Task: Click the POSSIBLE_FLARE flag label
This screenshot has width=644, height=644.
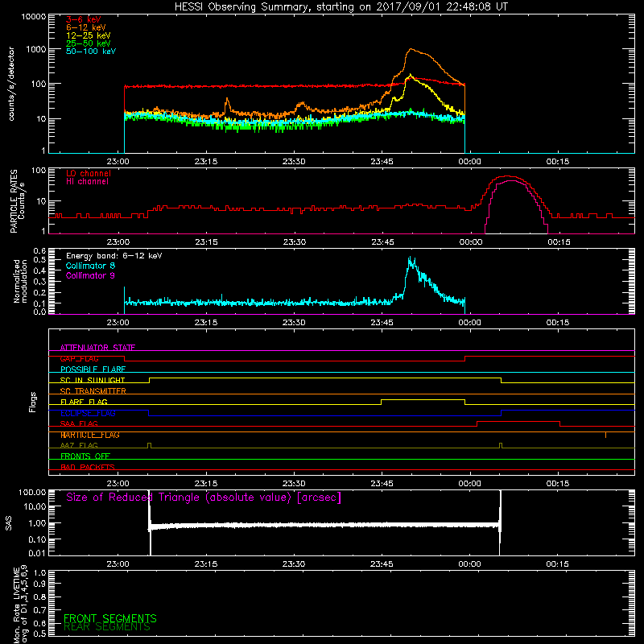Action: pyautogui.click(x=93, y=369)
